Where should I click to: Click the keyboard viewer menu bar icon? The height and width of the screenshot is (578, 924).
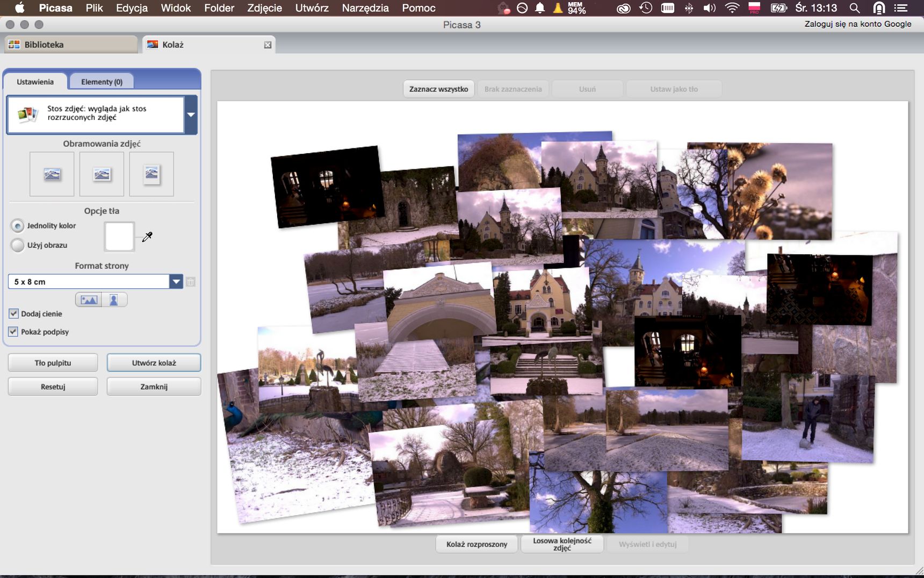click(x=668, y=8)
